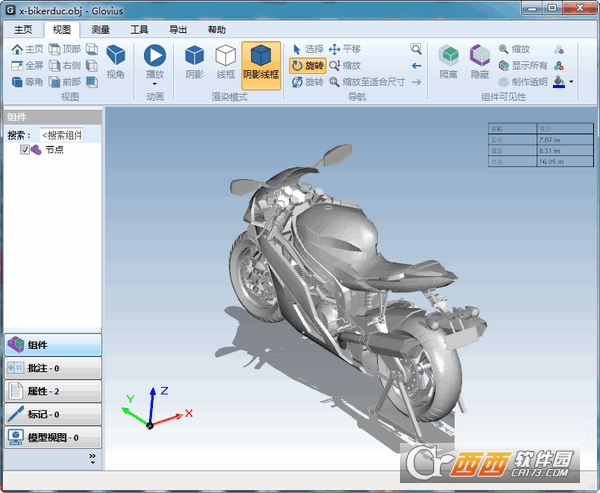Click the 隔离 isolate component icon
The image size is (600, 493).
(448, 62)
